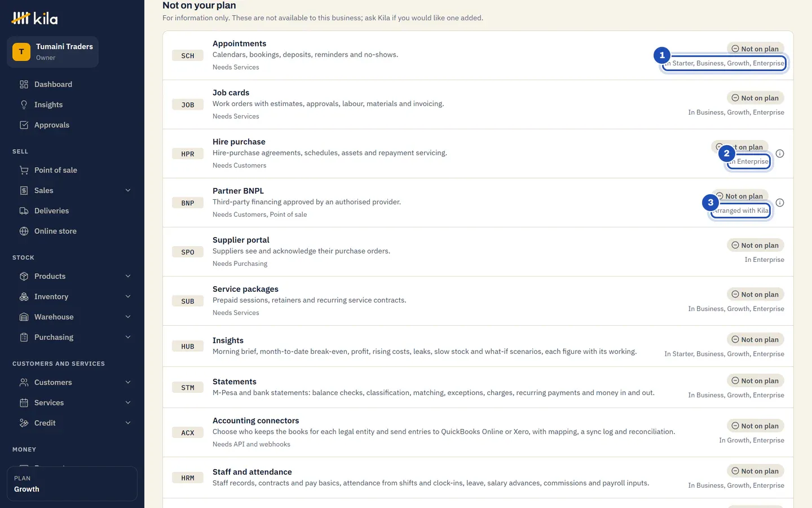Screen dimensions: 812x508
Task: Click the Not on plan badge for Job cards
Action: click(755, 98)
